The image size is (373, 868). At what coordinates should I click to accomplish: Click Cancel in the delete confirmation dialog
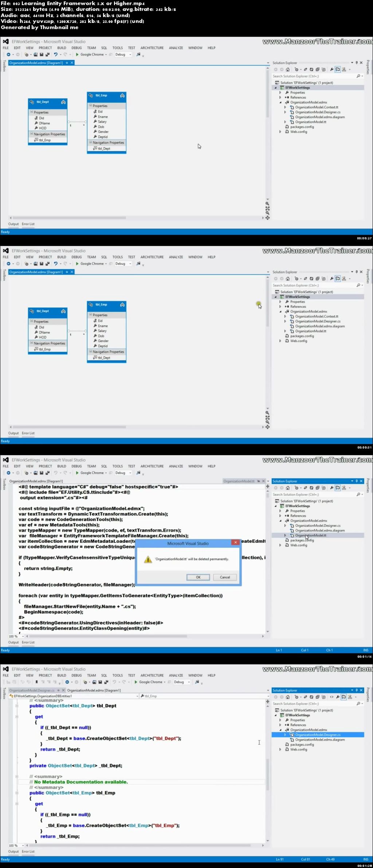coord(225,577)
